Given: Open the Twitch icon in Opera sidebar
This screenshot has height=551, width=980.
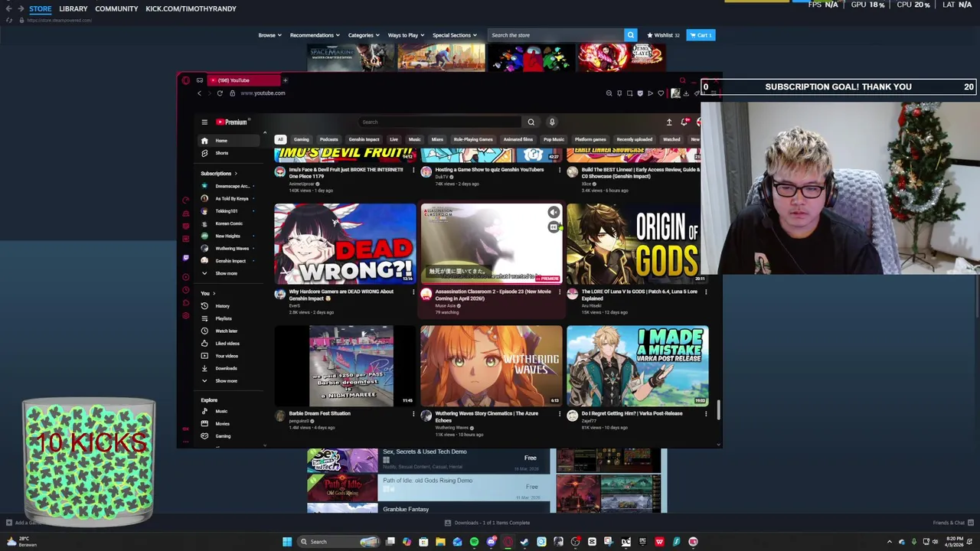Looking at the screenshot, I should 185,258.
